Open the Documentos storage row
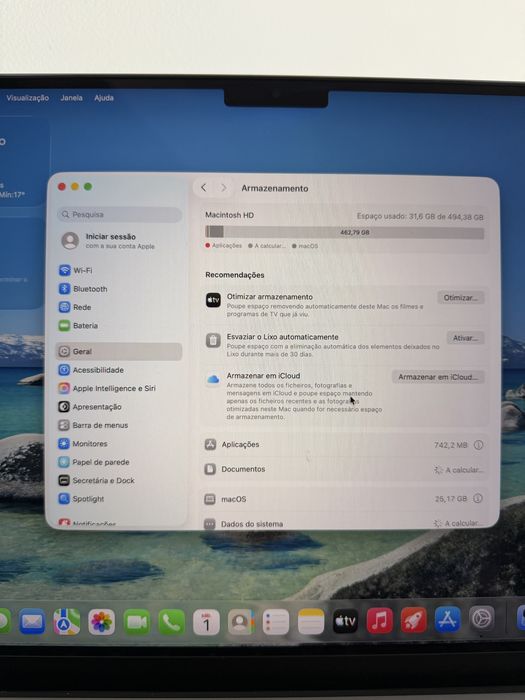Image resolution: width=525 pixels, height=700 pixels. [x=344, y=469]
